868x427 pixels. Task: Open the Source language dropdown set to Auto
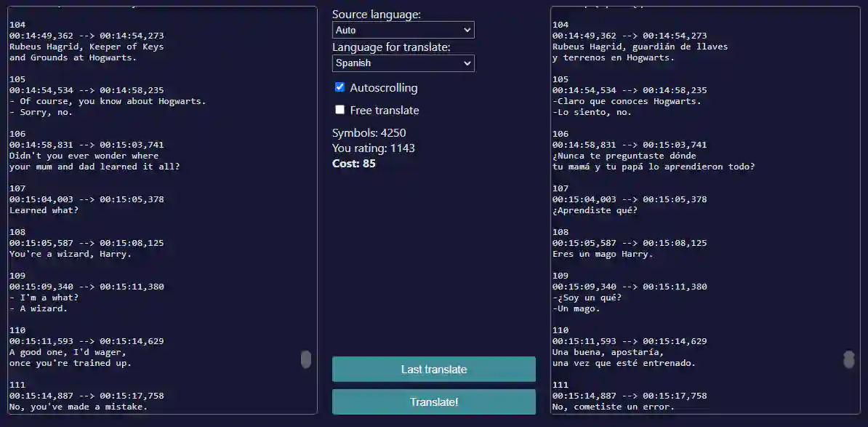(x=403, y=31)
